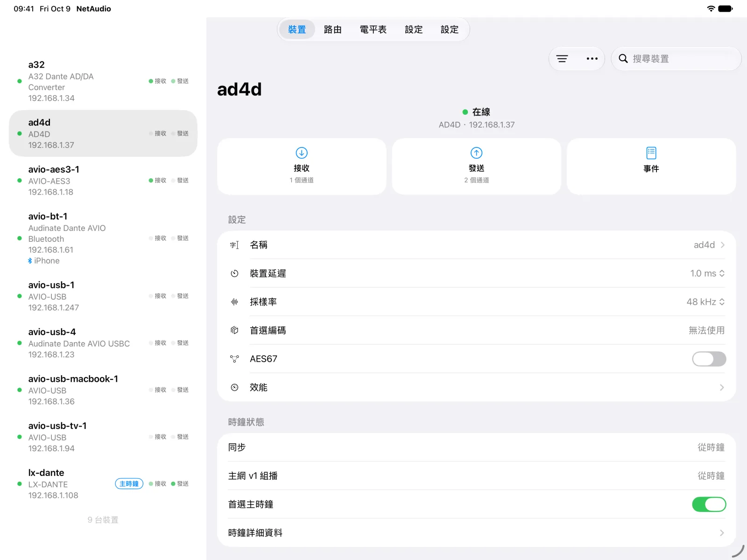Click the AES67 network nodes icon
The height and width of the screenshot is (560, 747).
[234, 359]
